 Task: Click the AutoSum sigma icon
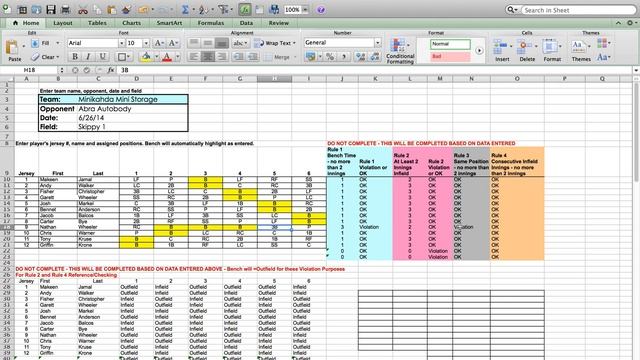[185, 9]
